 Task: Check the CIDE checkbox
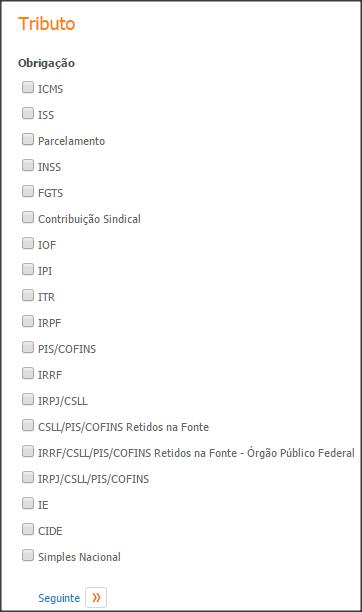coord(28,529)
